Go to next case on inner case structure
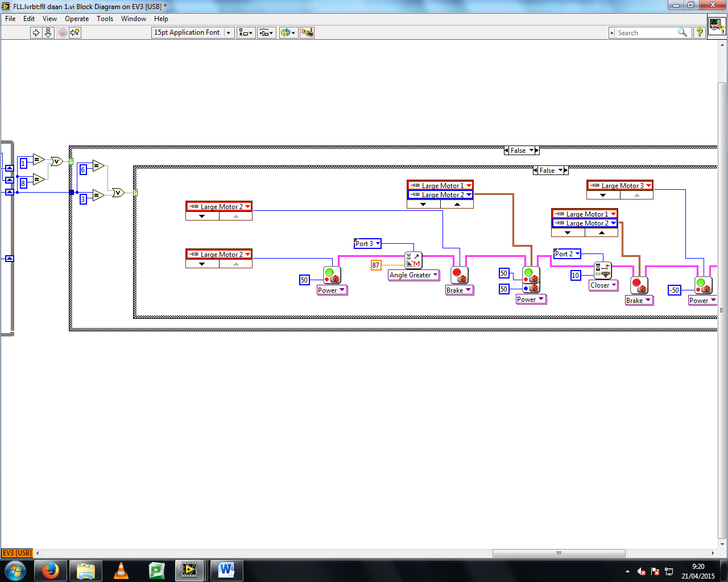This screenshot has height=582, width=728. (x=566, y=171)
